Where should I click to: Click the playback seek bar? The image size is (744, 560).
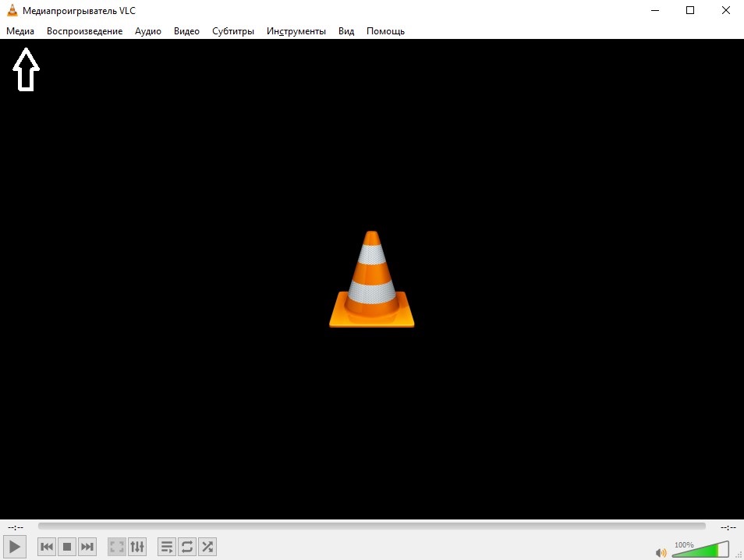[x=371, y=526]
